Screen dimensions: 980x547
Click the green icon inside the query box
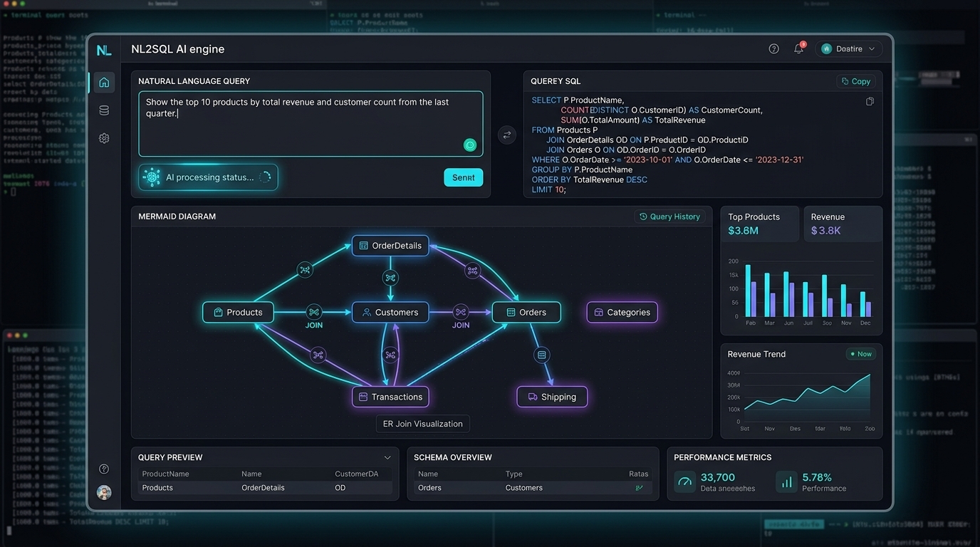(470, 145)
